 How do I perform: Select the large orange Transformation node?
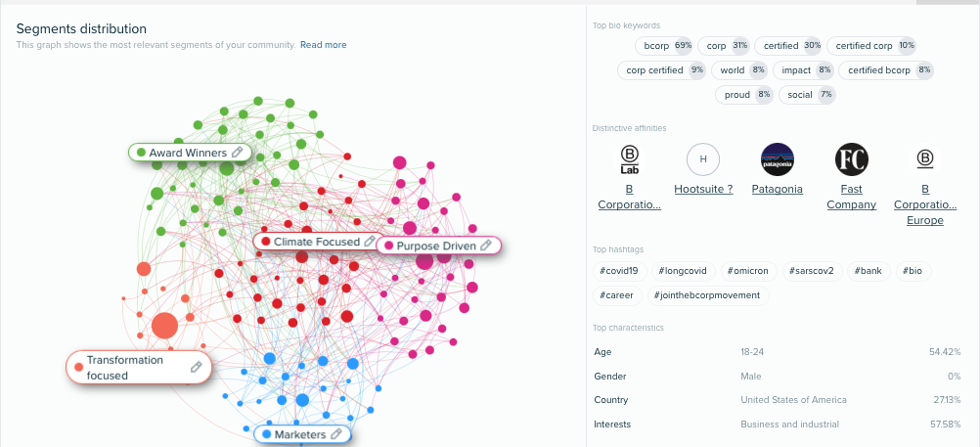pos(165,326)
